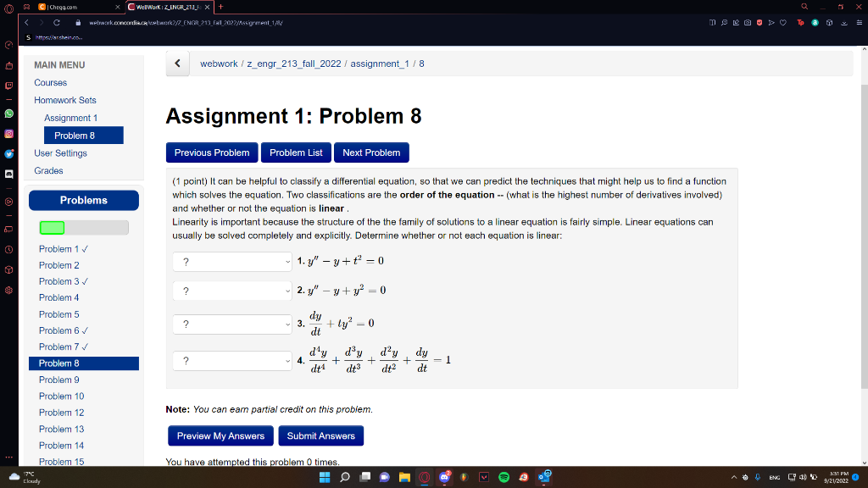
Task: Open File Explorer from the taskbar
Action: (x=404, y=477)
